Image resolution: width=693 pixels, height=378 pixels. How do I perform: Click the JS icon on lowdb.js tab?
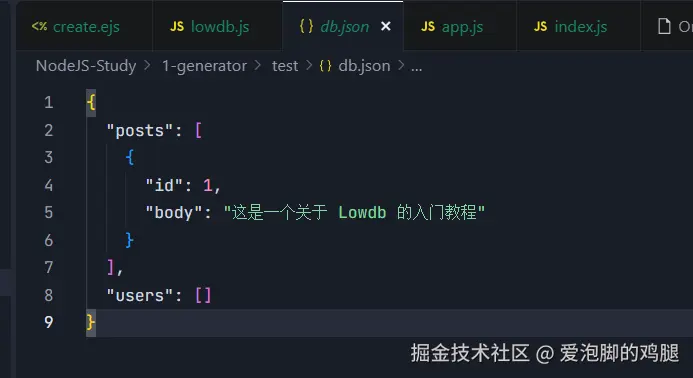(177, 27)
